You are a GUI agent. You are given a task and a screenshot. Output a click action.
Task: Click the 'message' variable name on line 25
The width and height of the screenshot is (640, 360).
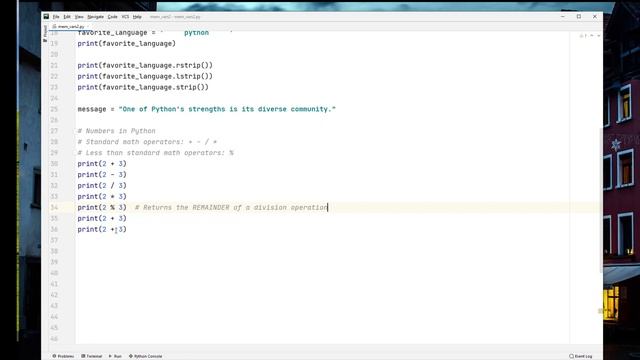tap(92, 109)
